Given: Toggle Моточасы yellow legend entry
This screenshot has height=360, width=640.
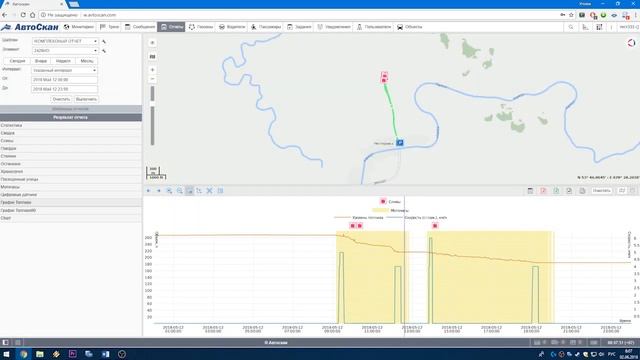Looking at the screenshot, I should coord(390,210).
